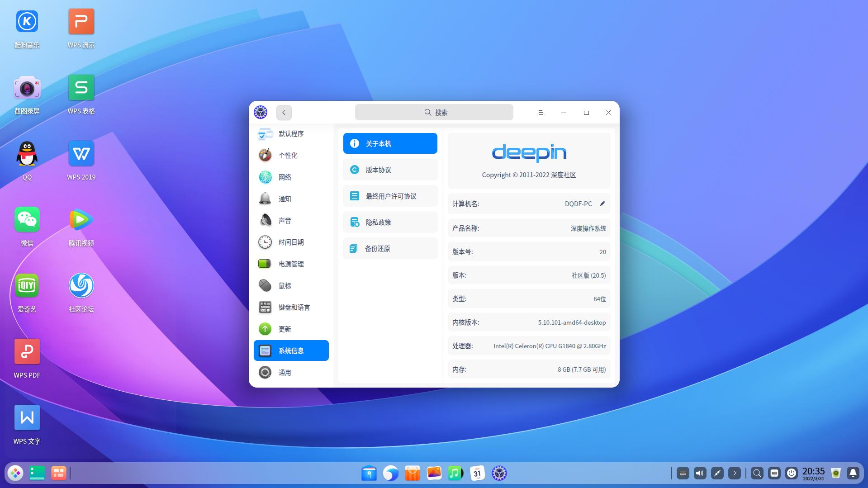
Task: Open 微信 WeChat desktop icon
Action: (x=27, y=227)
